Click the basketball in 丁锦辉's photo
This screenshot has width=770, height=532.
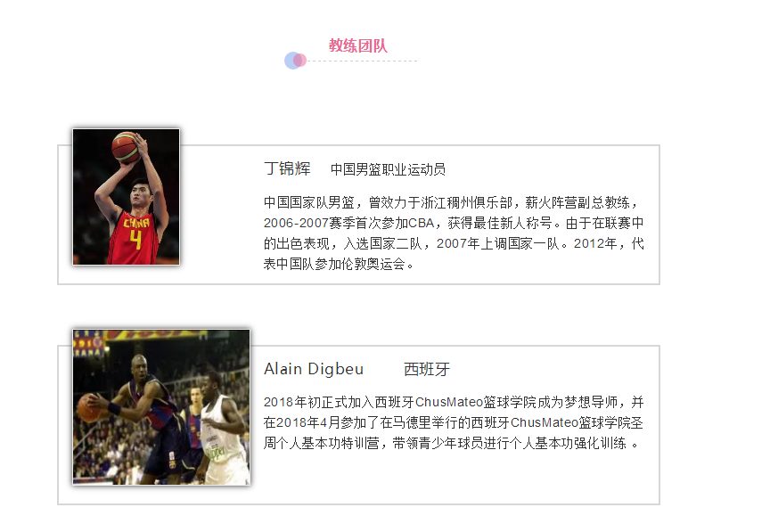pyautogui.click(x=126, y=147)
